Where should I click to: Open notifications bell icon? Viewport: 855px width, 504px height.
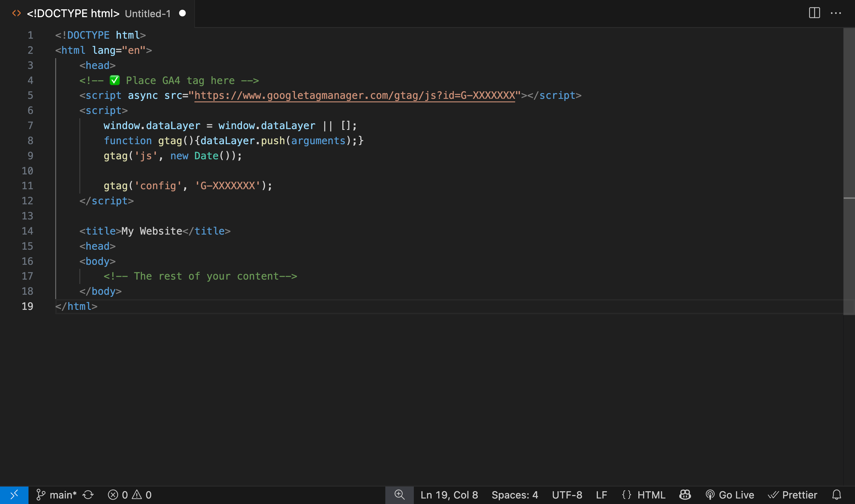coord(836,495)
